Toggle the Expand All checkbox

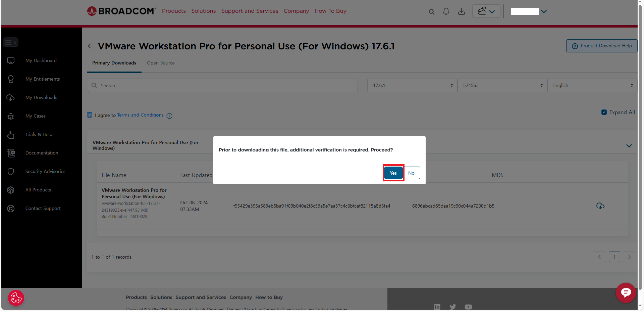pyautogui.click(x=604, y=112)
